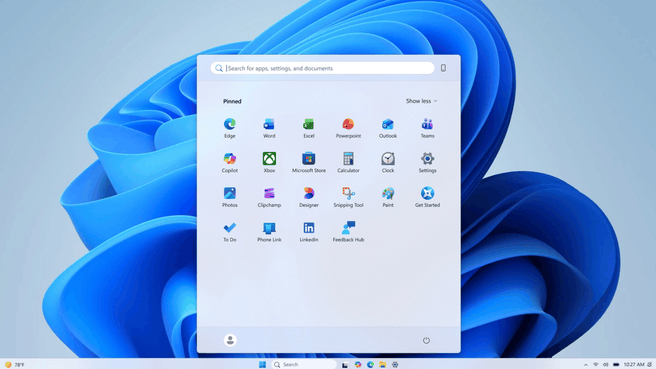Expand the hidden system tray icons chevron
Viewport: 656px width, 369px height.
(586, 365)
